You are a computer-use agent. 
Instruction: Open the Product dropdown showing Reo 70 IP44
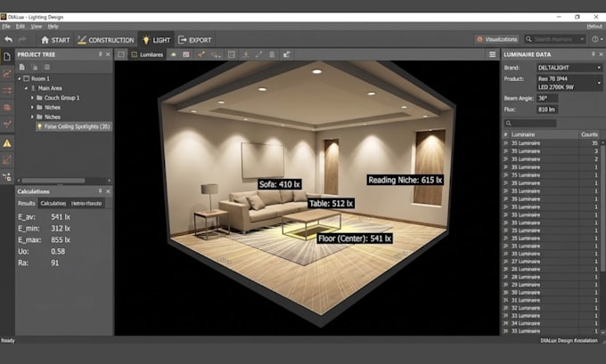[569, 83]
